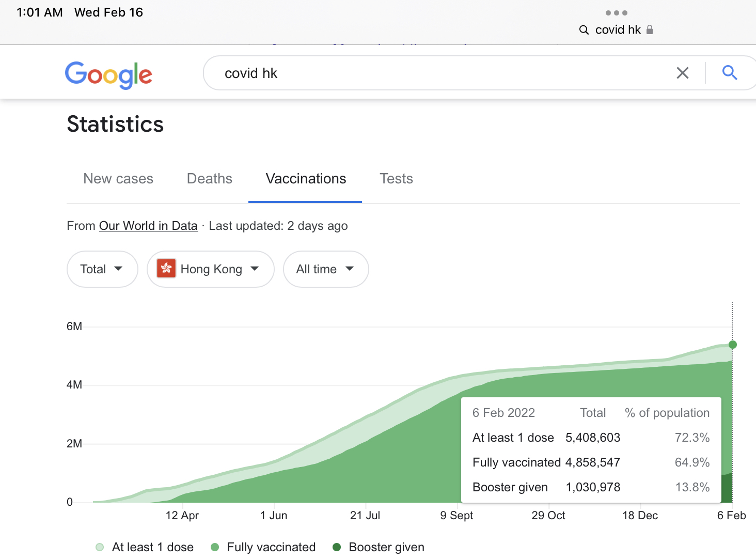Click the blue magnifying glass search icon

pos(729,73)
